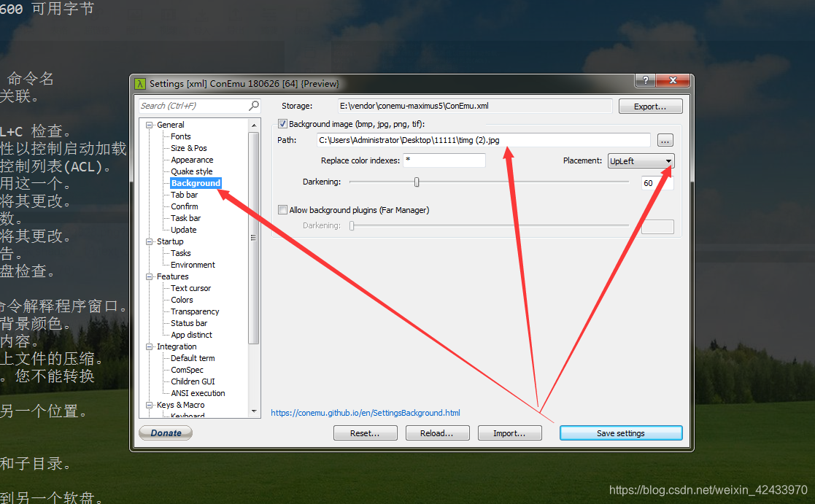Select Quake style in the tree
815x504 pixels.
coord(191,171)
